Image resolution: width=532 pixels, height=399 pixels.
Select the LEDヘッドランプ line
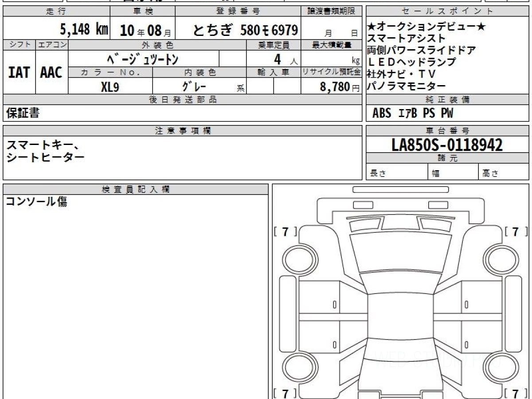pyautogui.click(x=411, y=62)
